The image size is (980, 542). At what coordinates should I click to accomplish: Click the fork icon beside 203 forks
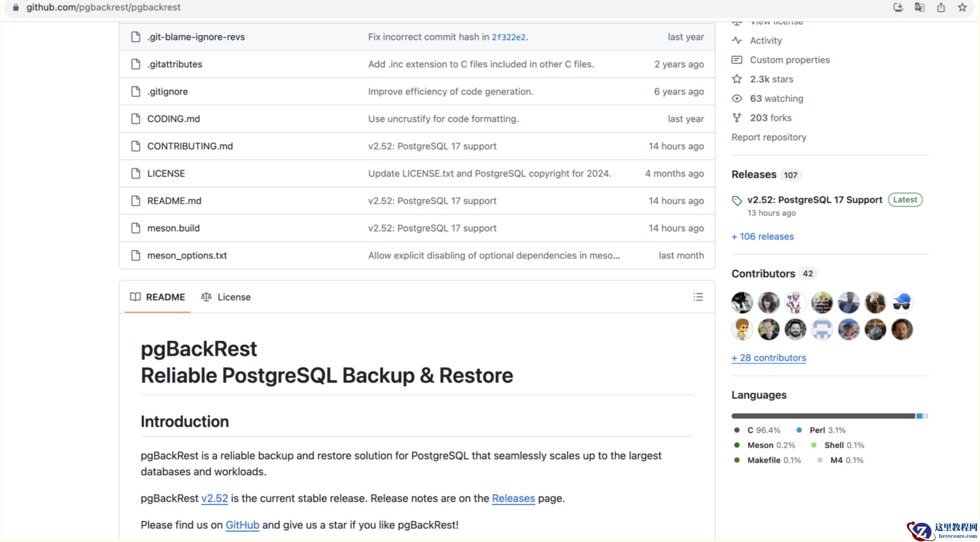737,118
